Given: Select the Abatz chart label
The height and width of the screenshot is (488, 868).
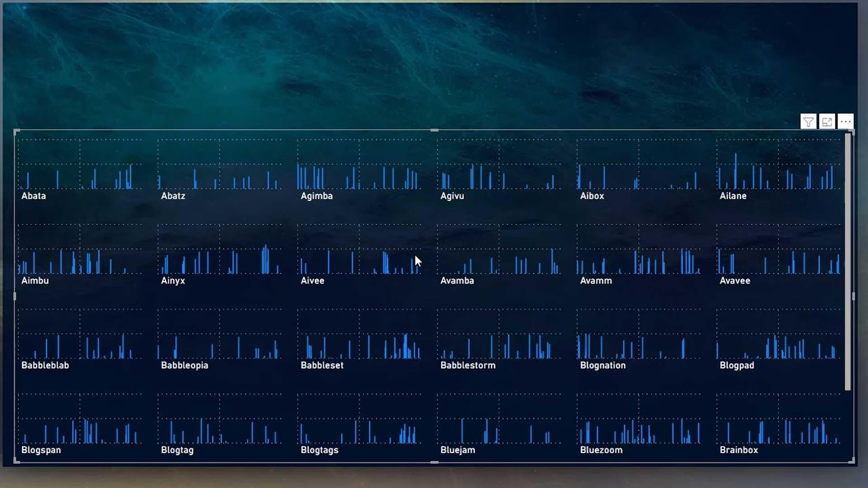Looking at the screenshot, I should point(173,196).
